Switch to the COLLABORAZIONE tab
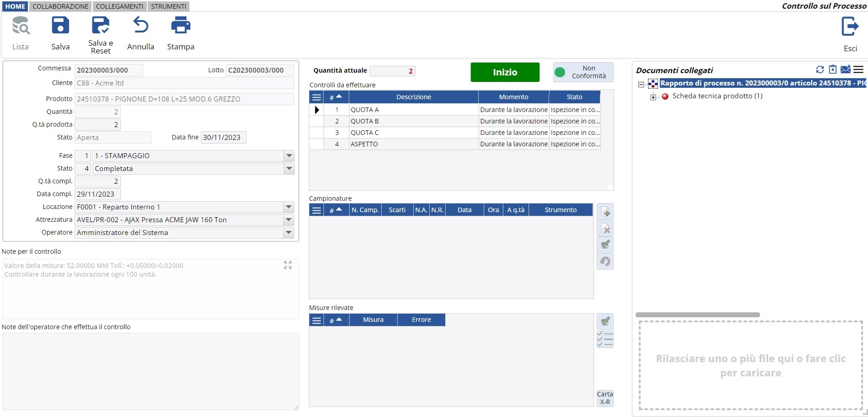 point(60,6)
